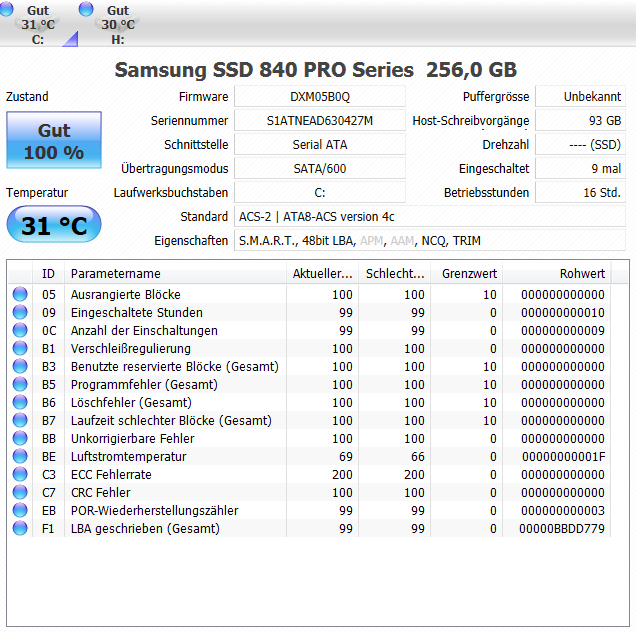Click status icon of POR-Wiederherstellungszähler row
Screen dimensions: 636x632
point(20,510)
